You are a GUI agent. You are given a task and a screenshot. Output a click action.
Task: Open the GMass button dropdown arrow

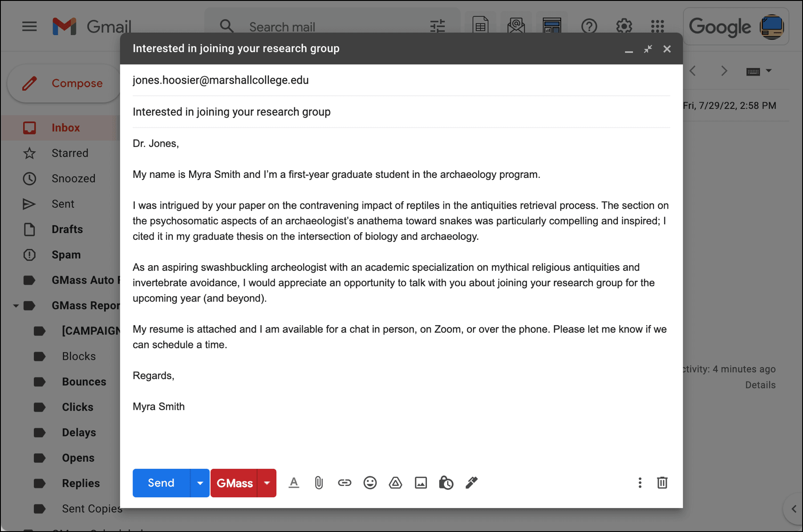coord(267,483)
